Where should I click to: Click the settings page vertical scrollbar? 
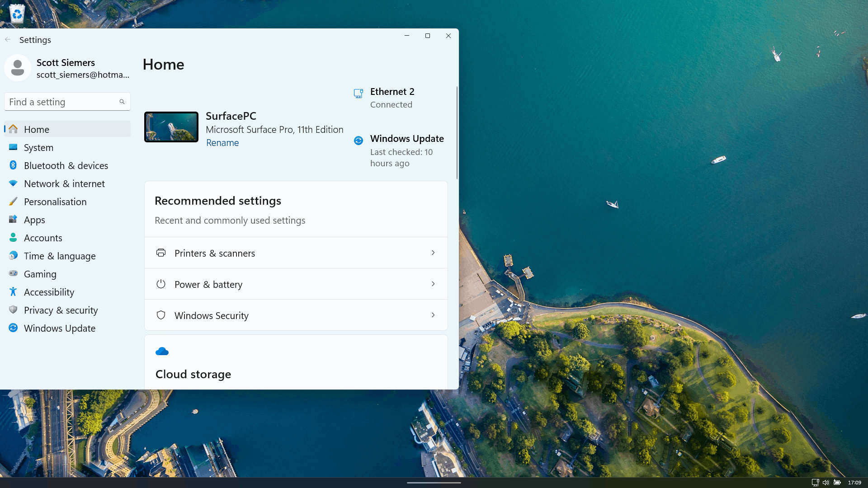pyautogui.click(x=457, y=132)
